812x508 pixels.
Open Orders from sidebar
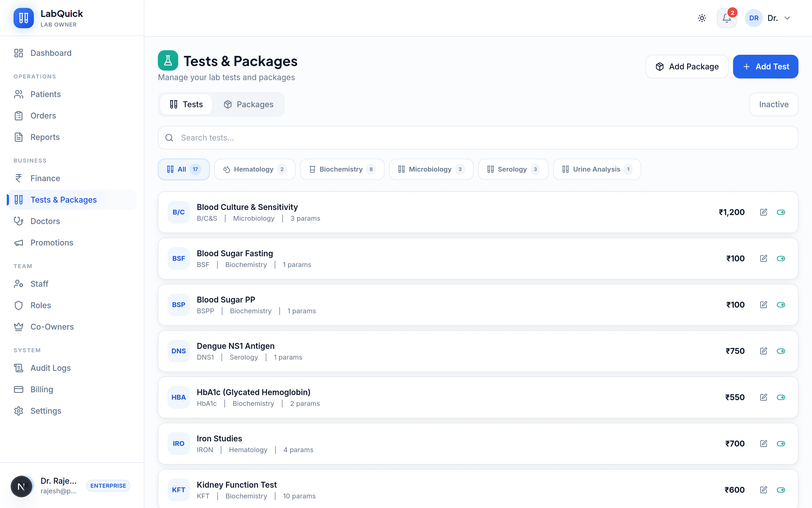[x=72, y=116]
